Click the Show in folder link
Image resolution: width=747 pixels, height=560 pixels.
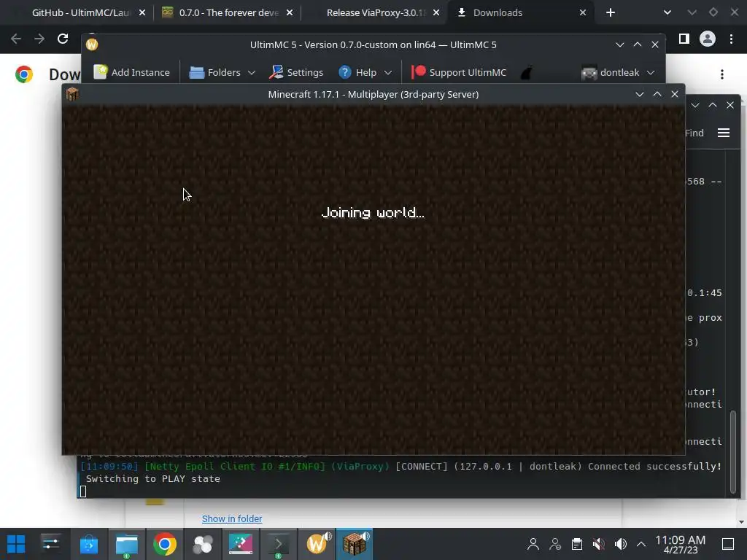pyautogui.click(x=232, y=518)
